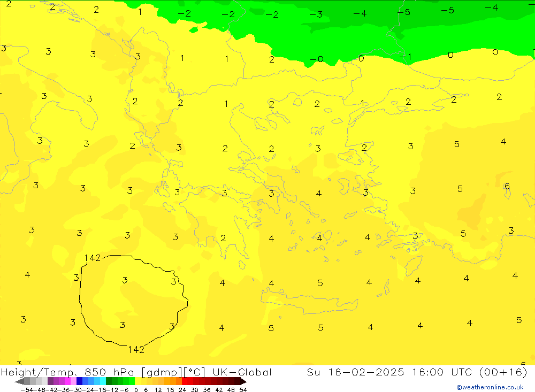Viewport: 535px width, 392px height.
Task: Click the bright magenta swatch in the legend
Action: pos(67,381)
